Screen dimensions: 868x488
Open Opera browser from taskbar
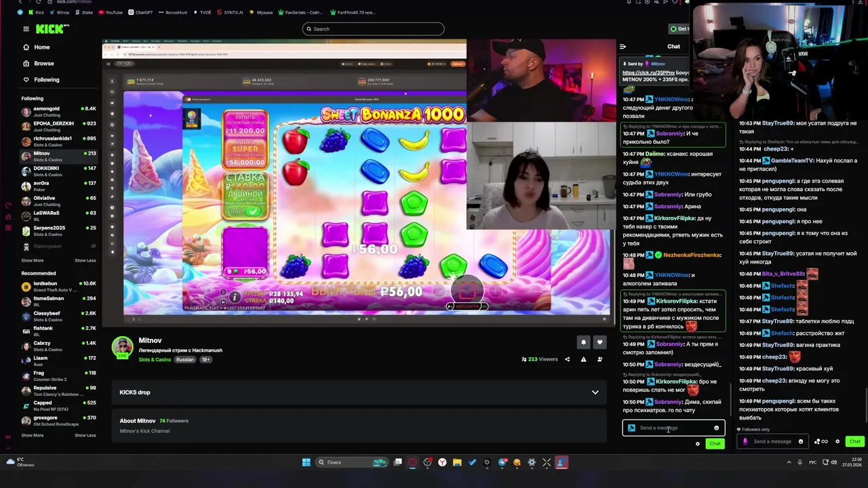click(x=412, y=463)
